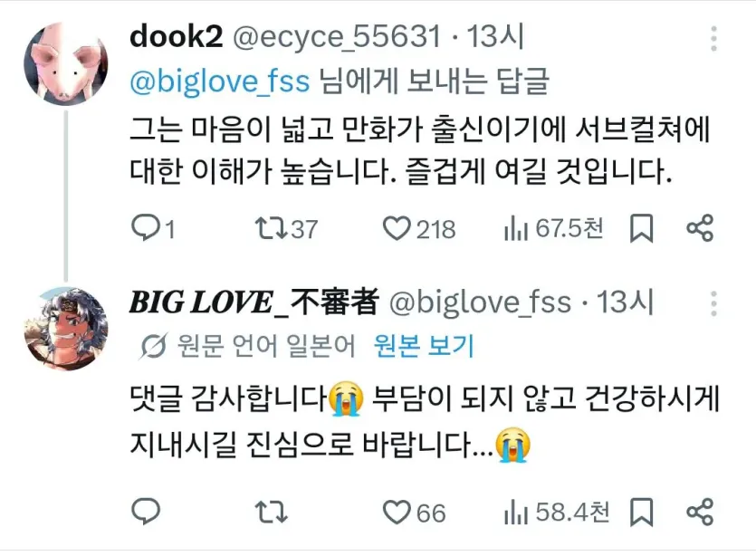
Task: Open dook2 username profile
Action: [x=177, y=36]
